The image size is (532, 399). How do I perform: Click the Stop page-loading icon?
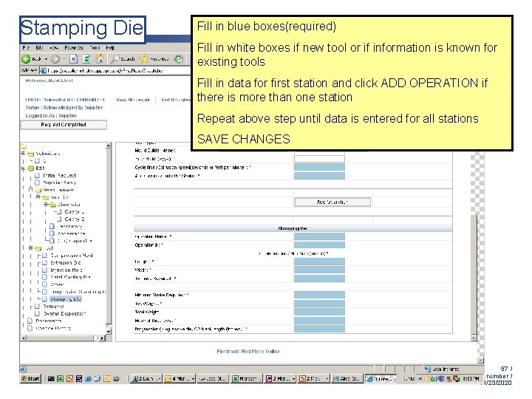[73, 59]
